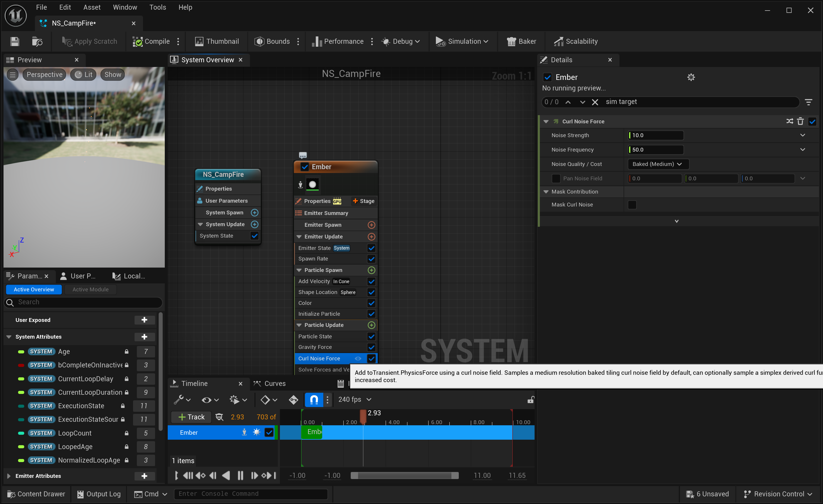823x504 pixels.
Task: Pause the timeline playback
Action: click(x=240, y=475)
